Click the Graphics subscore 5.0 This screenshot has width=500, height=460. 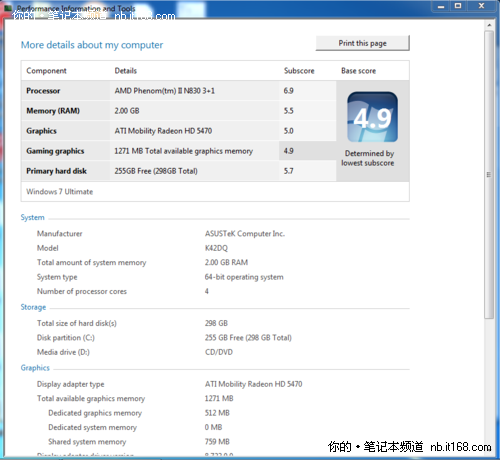click(289, 131)
